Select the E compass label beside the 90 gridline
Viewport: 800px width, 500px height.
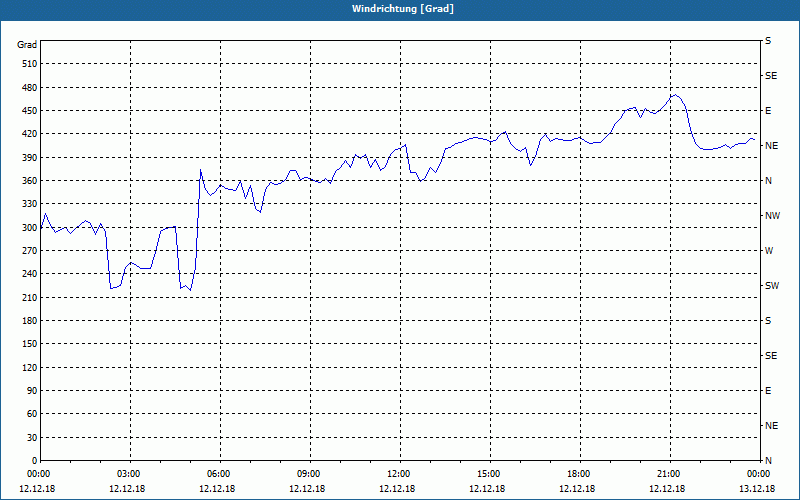[x=768, y=391]
